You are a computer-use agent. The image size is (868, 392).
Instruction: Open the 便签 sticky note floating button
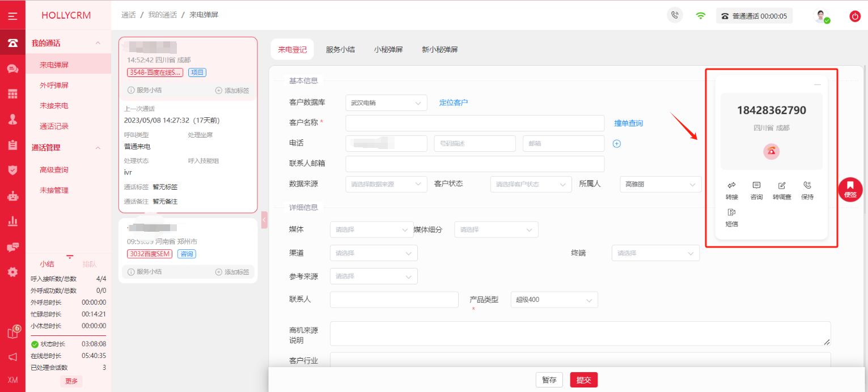coord(850,189)
